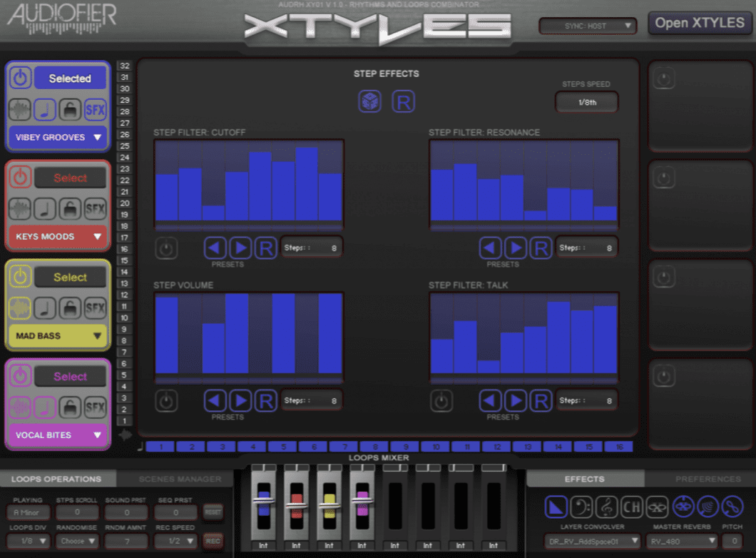Click the lock icon in the Vibey Grooves layer
Screen dimensions: 756x558
(x=70, y=110)
